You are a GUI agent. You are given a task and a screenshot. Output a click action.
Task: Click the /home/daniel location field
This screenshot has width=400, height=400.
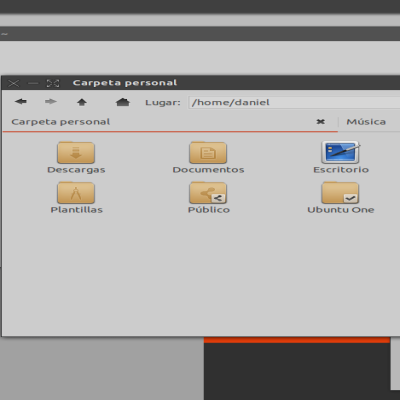pos(294,102)
